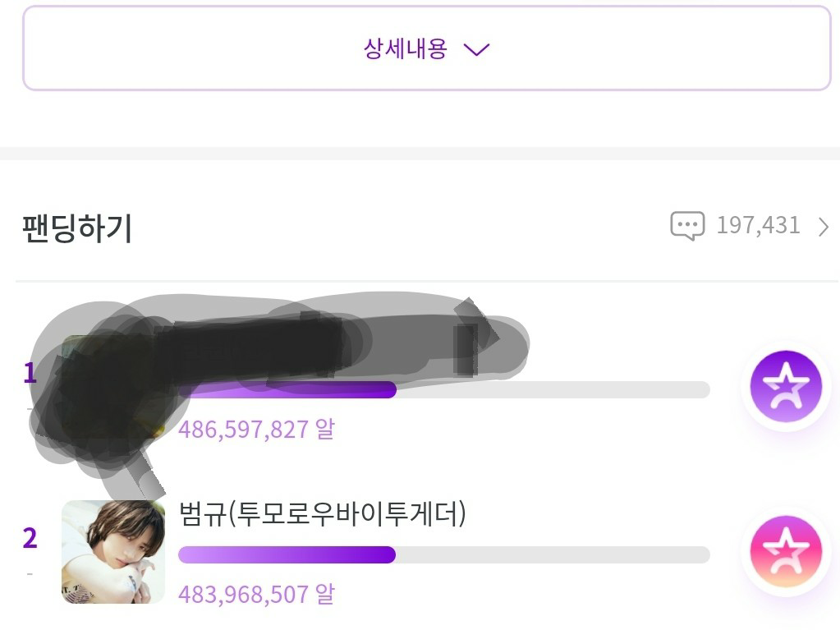Viewport: 840px width, 630px height.
Task: Vote with the purple star for rank 1
Action: 786,386
